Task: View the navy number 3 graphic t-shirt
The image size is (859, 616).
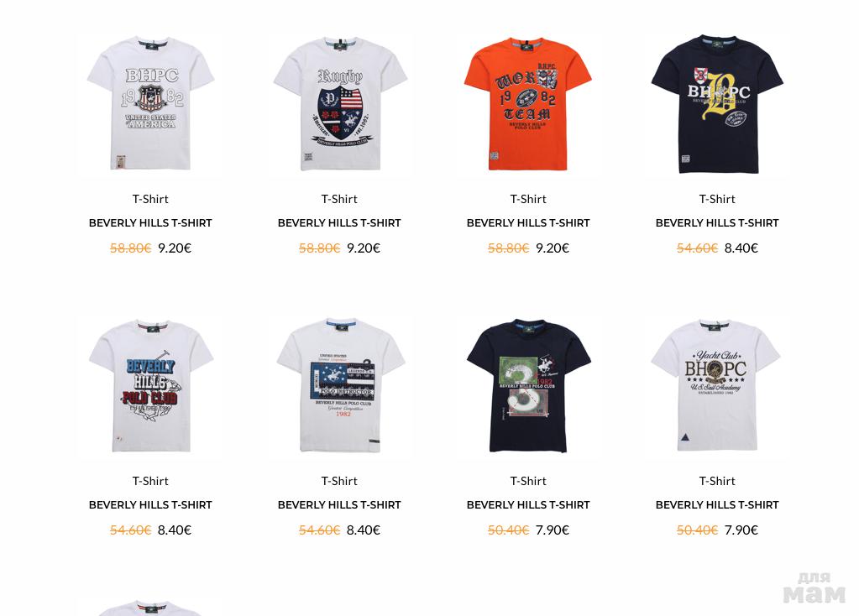Action: coord(529,387)
